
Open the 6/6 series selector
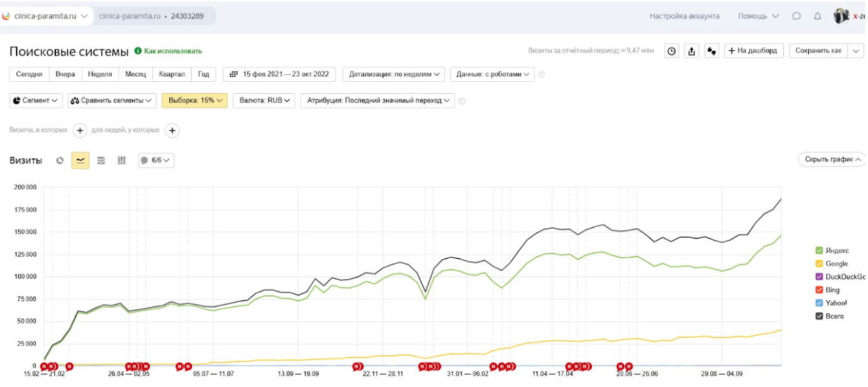click(156, 160)
